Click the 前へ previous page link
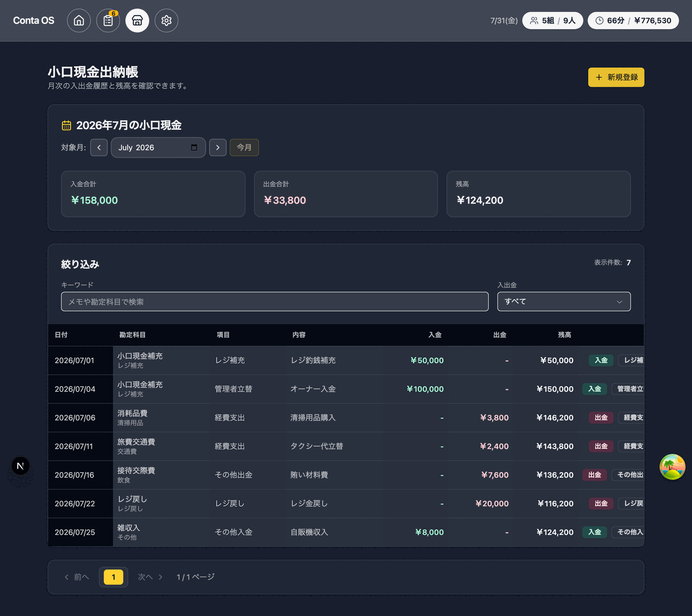692x616 pixels. tap(76, 577)
